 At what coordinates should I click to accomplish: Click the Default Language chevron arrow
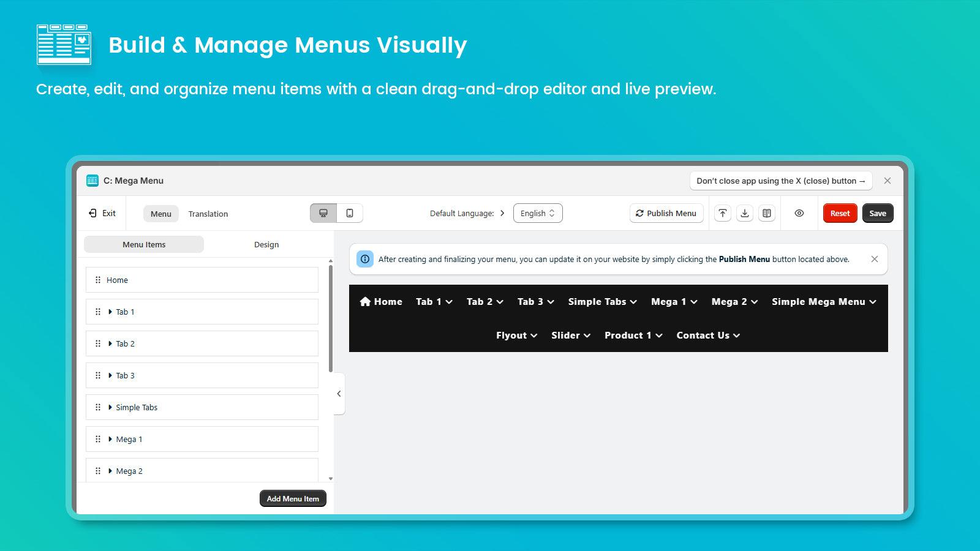pos(502,213)
